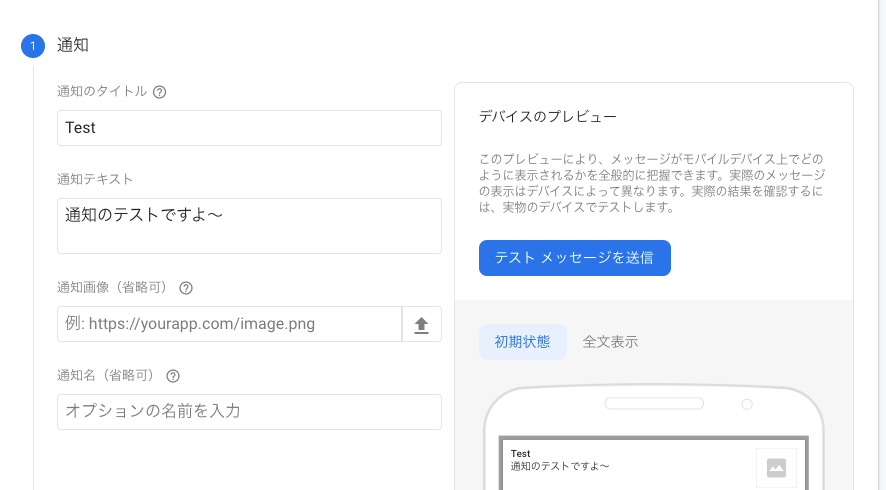Click the notification card in the phone preview

tap(654, 463)
